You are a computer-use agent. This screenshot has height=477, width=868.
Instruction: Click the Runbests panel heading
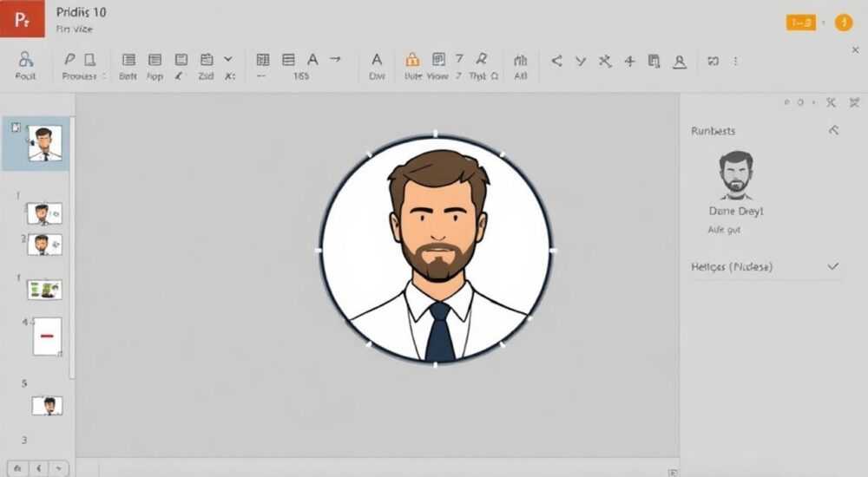pyautogui.click(x=713, y=131)
